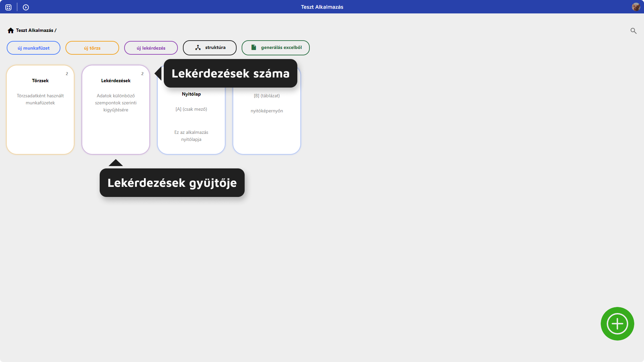The image size is (644, 362).
Task: Click the count '2' on the Törzsek card
Action: coord(67,74)
